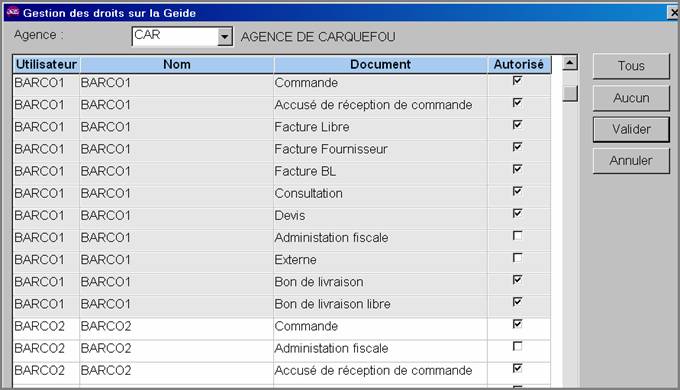This screenshot has height=390, width=680.
Task: Enable Autorisé for BARCO1 Administation fiscale
Action: pos(517,236)
